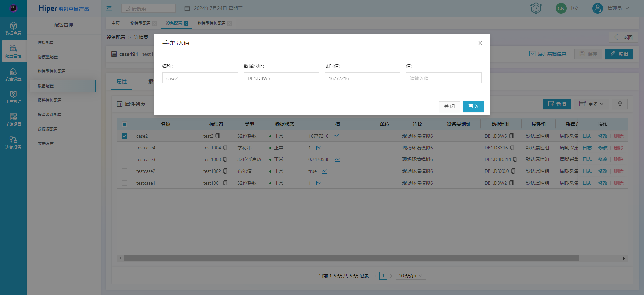Check the testcase1 row checkbox
Screen dimensions: 644x295
pos(124,183)
